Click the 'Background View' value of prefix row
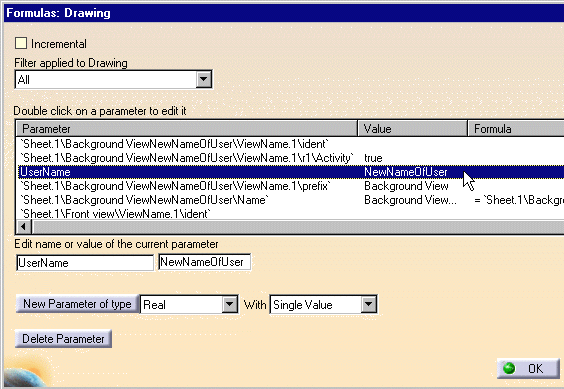564x389 pixels. (406, 186)
